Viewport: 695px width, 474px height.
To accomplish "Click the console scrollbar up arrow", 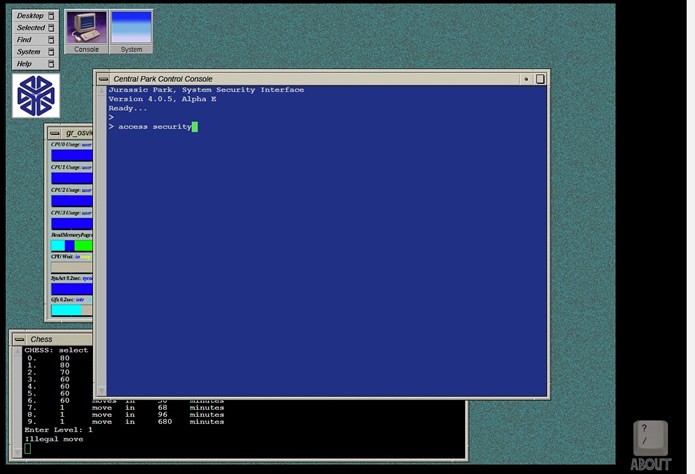I will click(x=102, y=91).
